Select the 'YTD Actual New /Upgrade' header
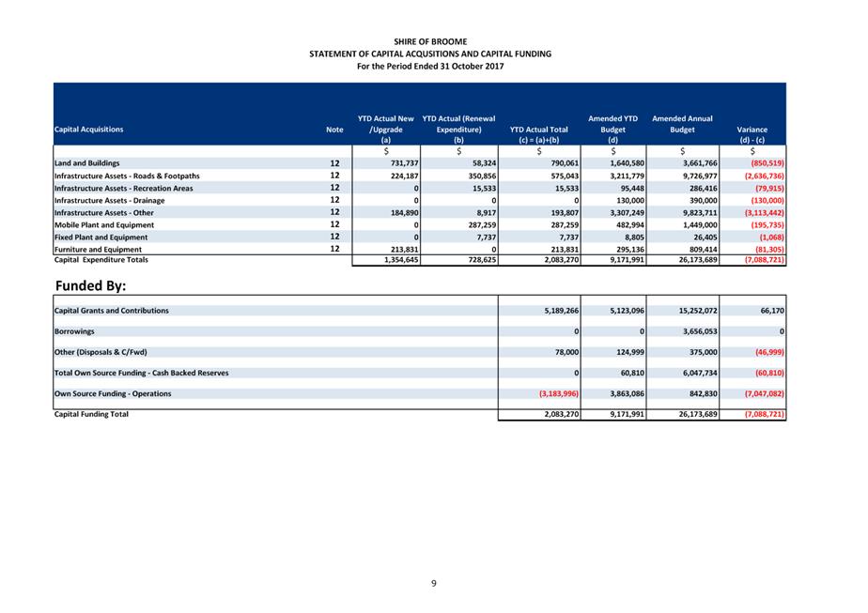This screenshot has width=868, height=613. (x=386, y=124)
